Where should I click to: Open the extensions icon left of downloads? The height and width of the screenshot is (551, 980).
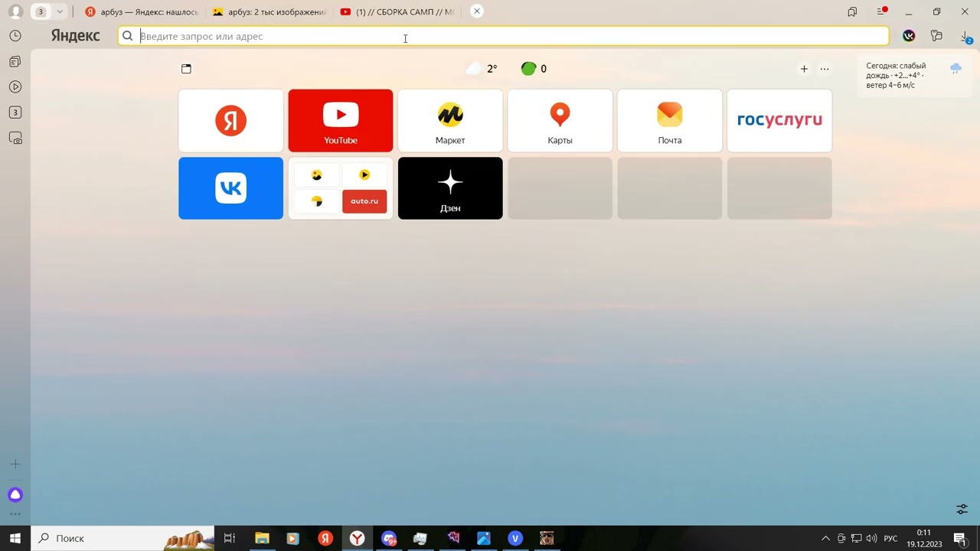click(936, 36)
